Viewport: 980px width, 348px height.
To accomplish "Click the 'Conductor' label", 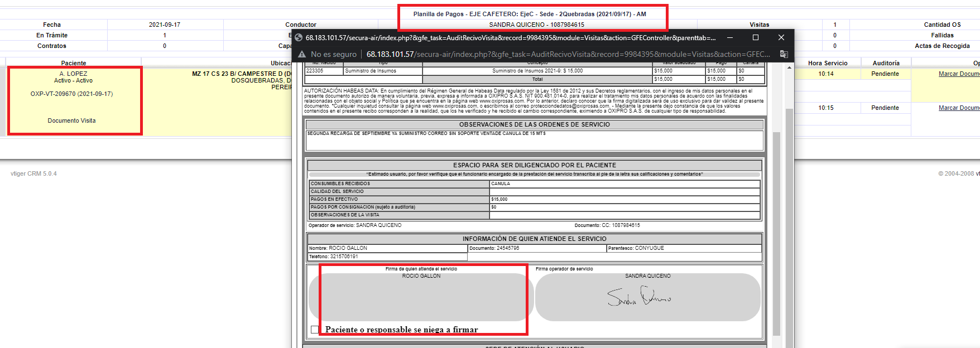I will pyautogui.click(x=301, y=25).
